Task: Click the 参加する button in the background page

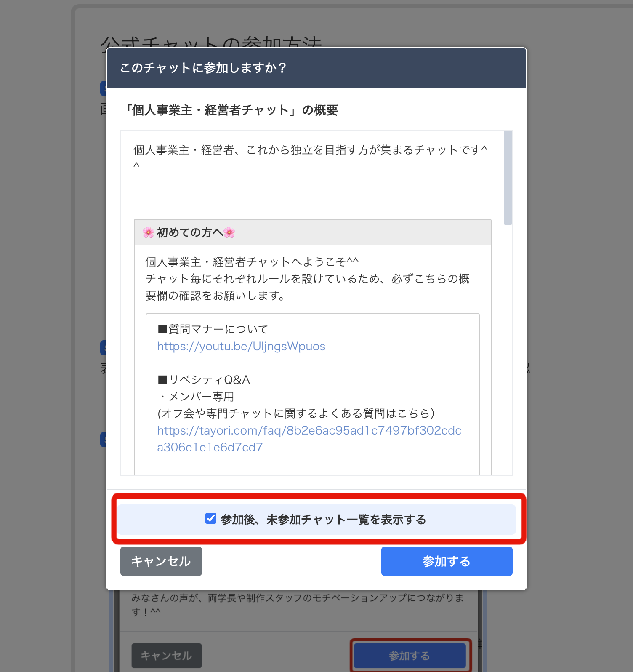Action: [410, 656]
